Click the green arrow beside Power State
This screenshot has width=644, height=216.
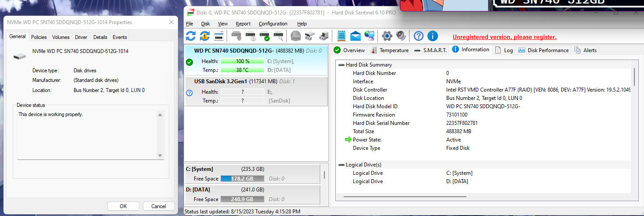[349, 140]
